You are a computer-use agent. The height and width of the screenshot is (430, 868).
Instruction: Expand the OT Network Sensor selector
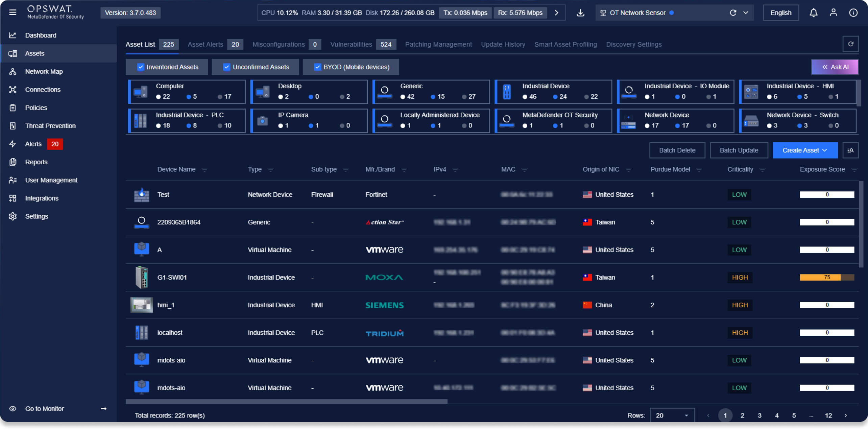point(746,13)
